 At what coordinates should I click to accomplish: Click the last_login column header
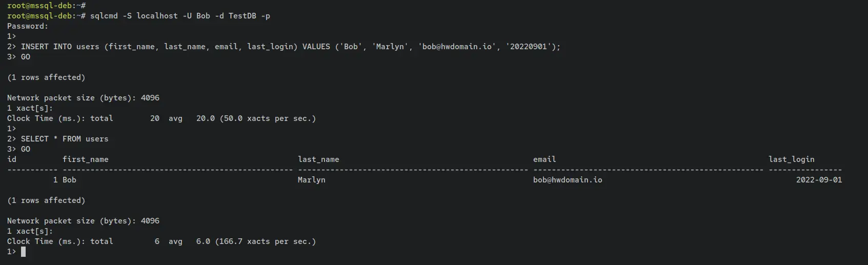tap(792, 159)
